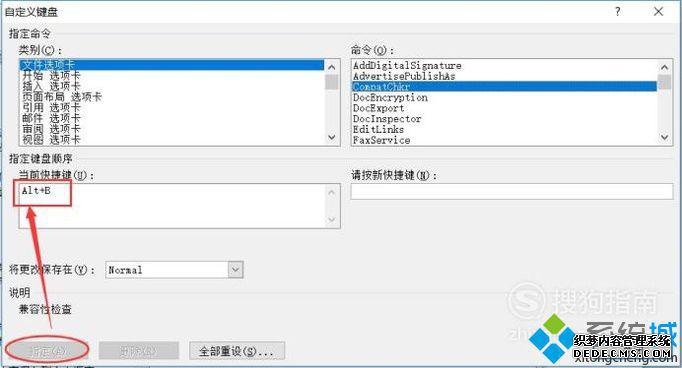Click the new shortcut key input field
The height and width of the screenshot is (368, 682).
click(512, 191)
